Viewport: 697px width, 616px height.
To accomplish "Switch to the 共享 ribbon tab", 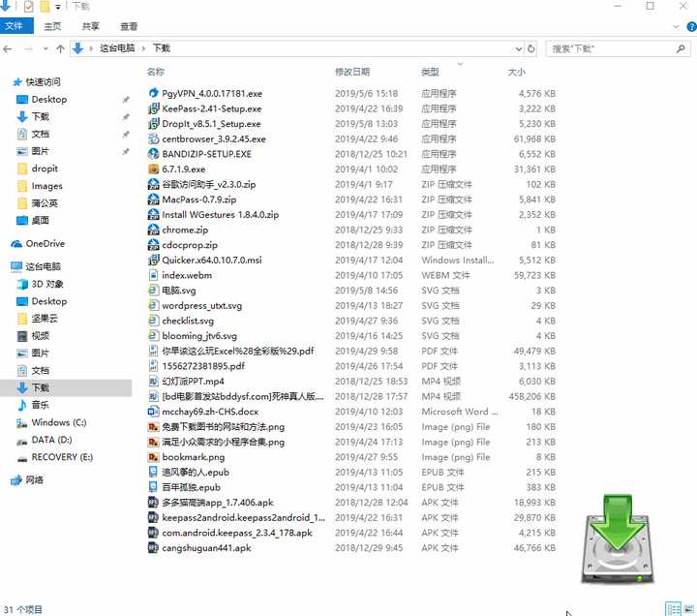I will point(91,26).
